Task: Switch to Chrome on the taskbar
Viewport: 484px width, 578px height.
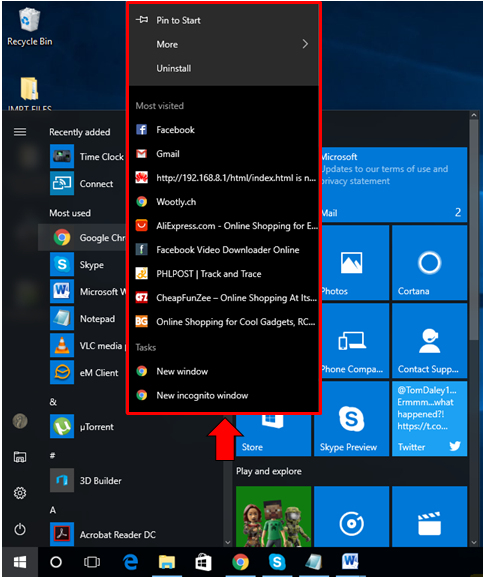Action: (x=240, y=562)
